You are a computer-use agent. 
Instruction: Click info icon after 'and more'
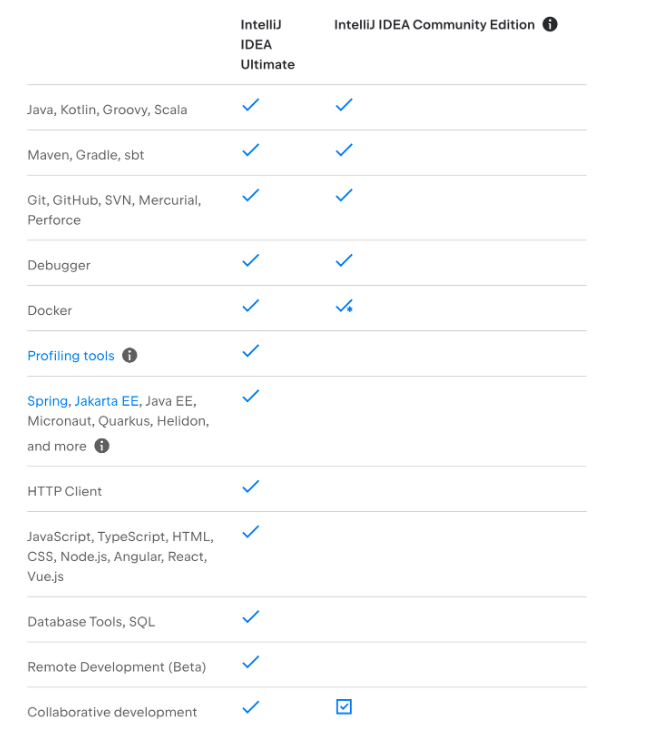[x=101, y=446]
